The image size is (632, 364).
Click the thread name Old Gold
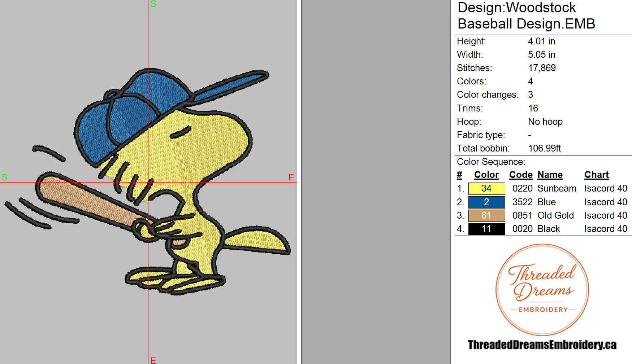point(555,216)
